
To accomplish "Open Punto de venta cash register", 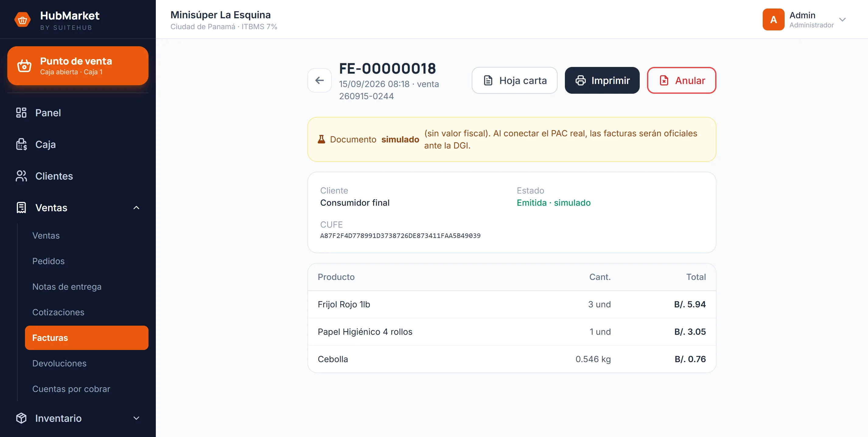I will tap(78, 66).
